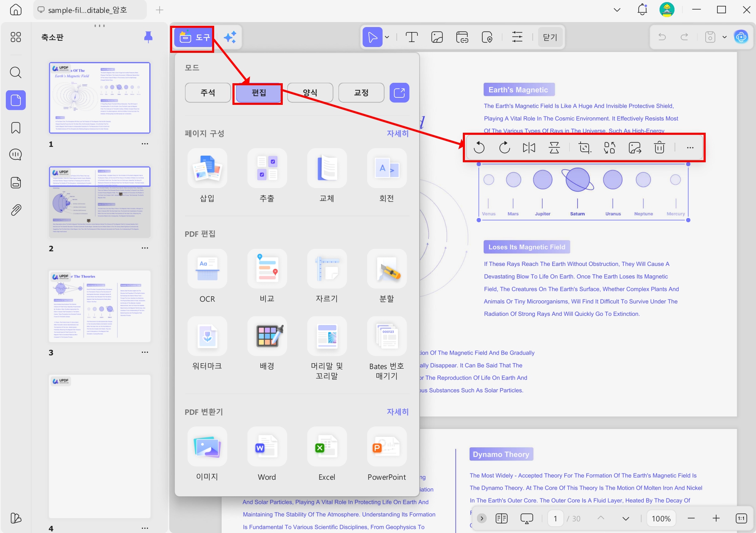This screenshot has width=756, height=533.
Task: Select the 양식 mode tab
Action: (310, 92)
